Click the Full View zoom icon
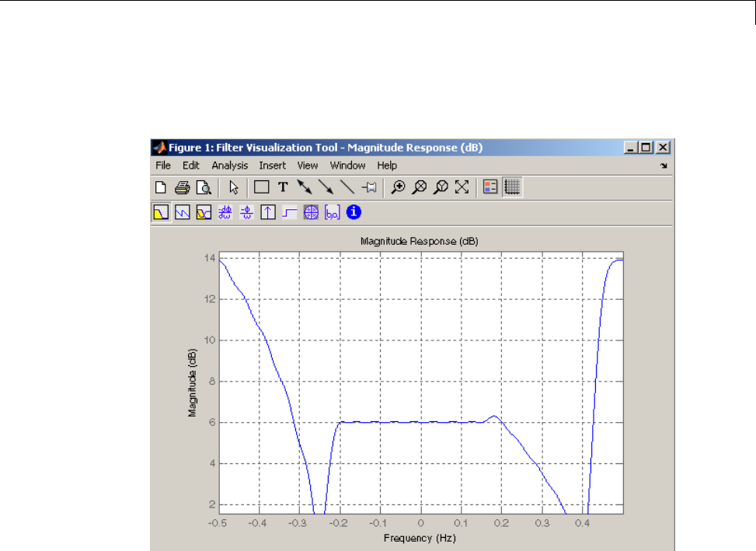 tap(462, 187)
